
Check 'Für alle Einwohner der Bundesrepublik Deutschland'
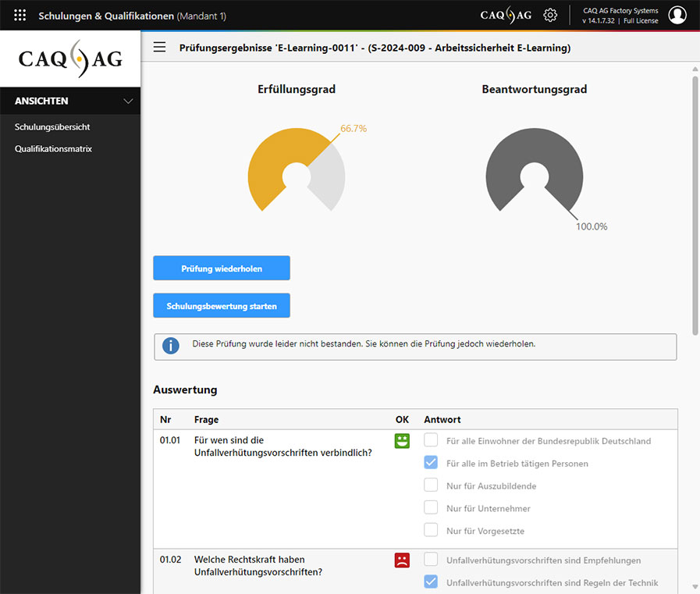point(431,440)
